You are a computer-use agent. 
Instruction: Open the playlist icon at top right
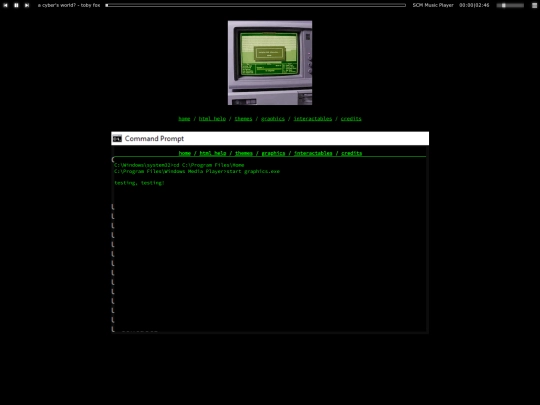[x=534, y=5]
